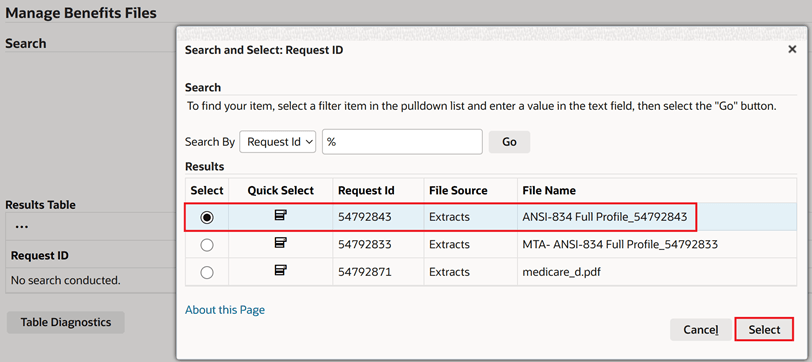Open the three-dot menu in Results Table

(x=21, y=226)
